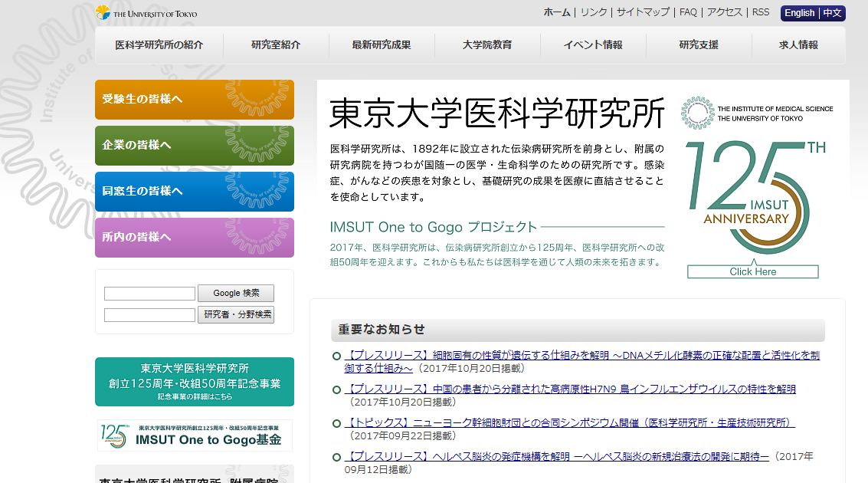The height and width of the screenshot is (483, 868).
Task: Focus the Google search text field
Action: (x=149, y=294)
